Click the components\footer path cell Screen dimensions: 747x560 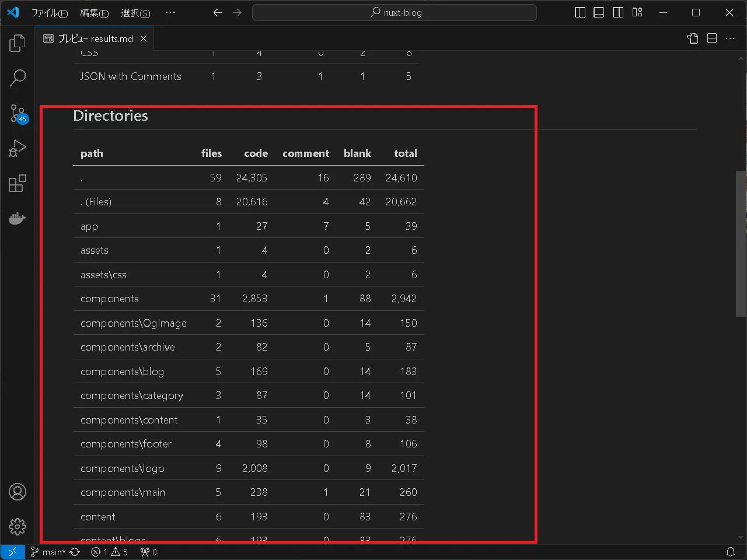(x=126, y=444)
